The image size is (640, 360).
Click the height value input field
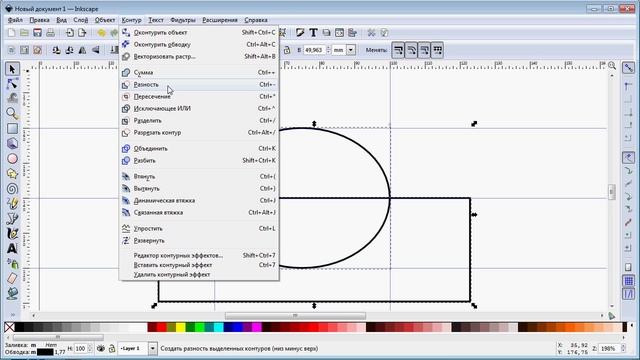314,50
